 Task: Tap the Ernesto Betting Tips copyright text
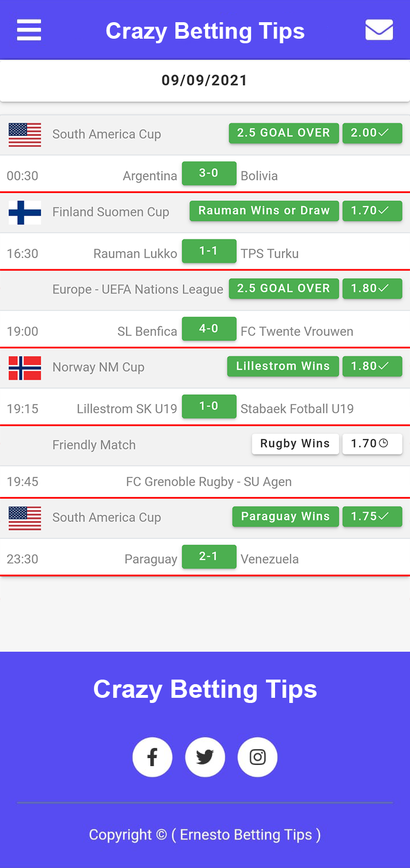(x=205, y=835)
